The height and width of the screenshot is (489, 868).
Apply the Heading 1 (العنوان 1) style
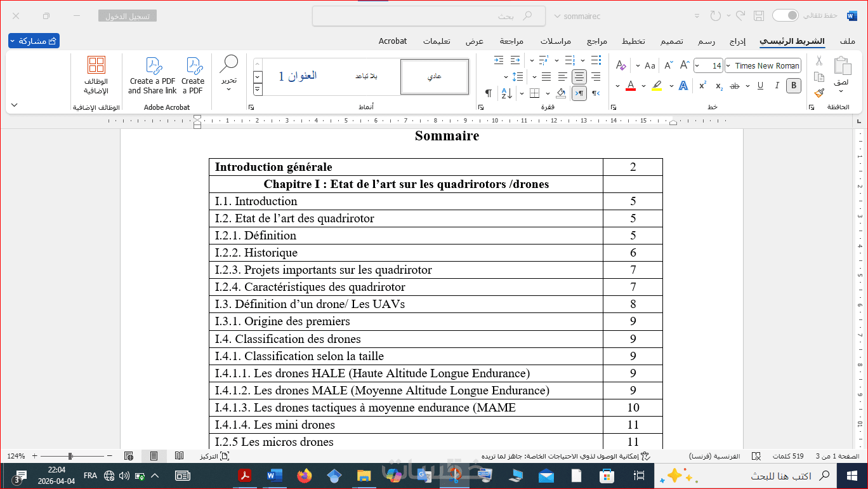pyautogui.click(x=298, y=76)
